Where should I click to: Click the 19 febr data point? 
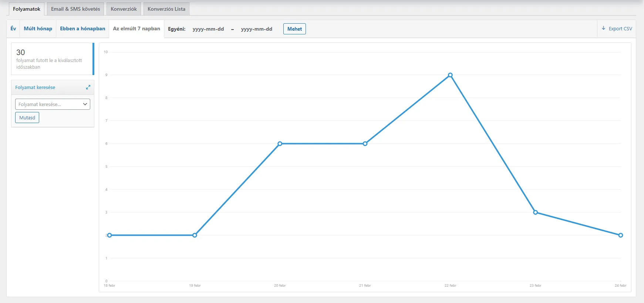tap(195, 235)
